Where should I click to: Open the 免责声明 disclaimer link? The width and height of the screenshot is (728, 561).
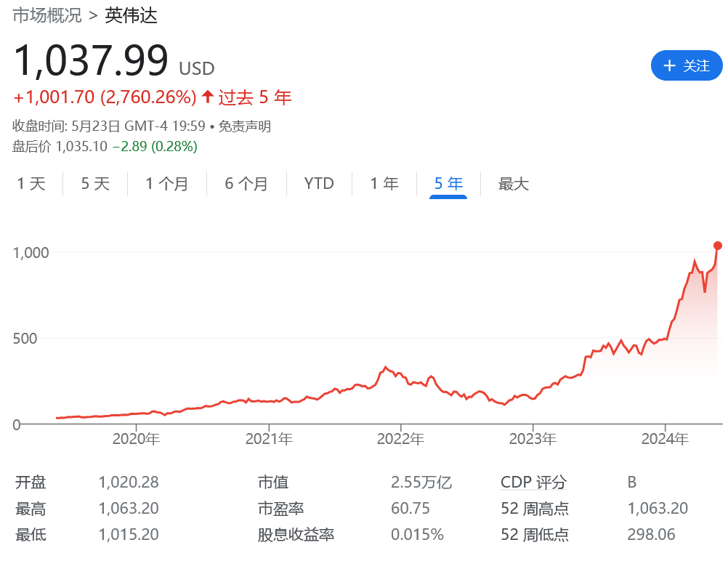(245, 126)
